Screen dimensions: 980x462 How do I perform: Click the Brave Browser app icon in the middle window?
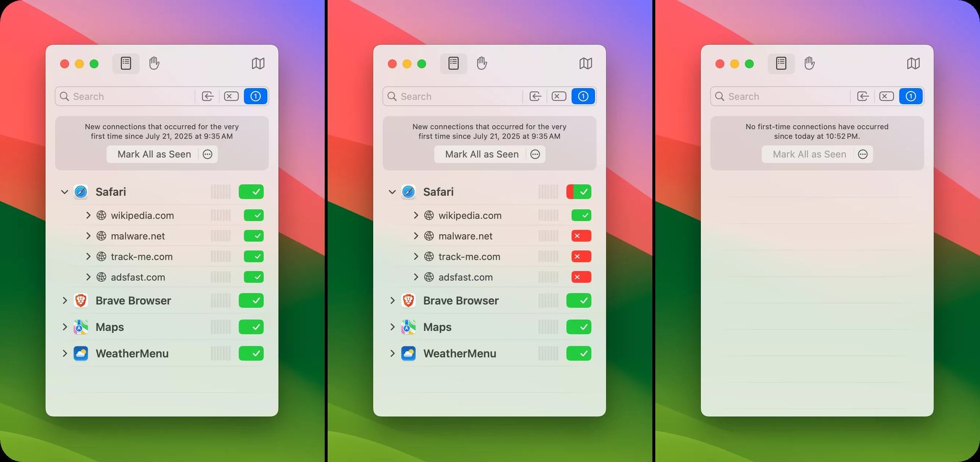coord(408,301)
